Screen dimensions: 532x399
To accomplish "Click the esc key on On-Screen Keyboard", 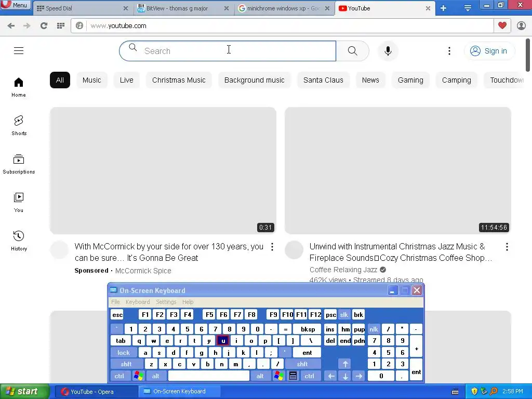I will (x=117, y=315).
